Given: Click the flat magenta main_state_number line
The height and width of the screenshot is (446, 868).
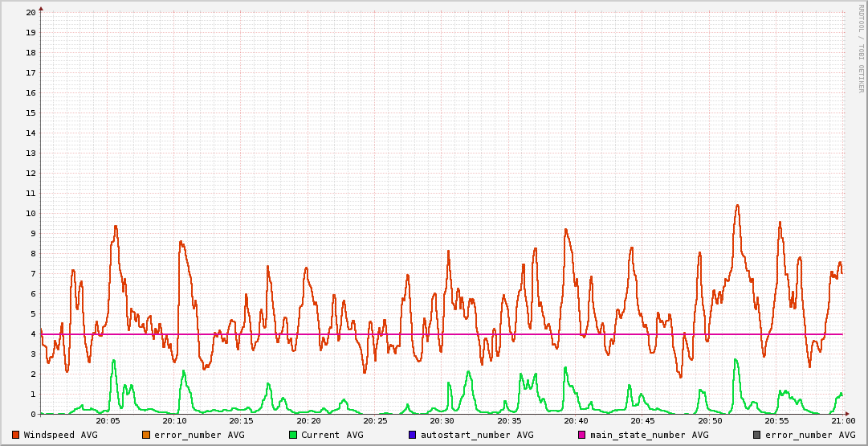Looking at the screenshot, I should 442,334.
